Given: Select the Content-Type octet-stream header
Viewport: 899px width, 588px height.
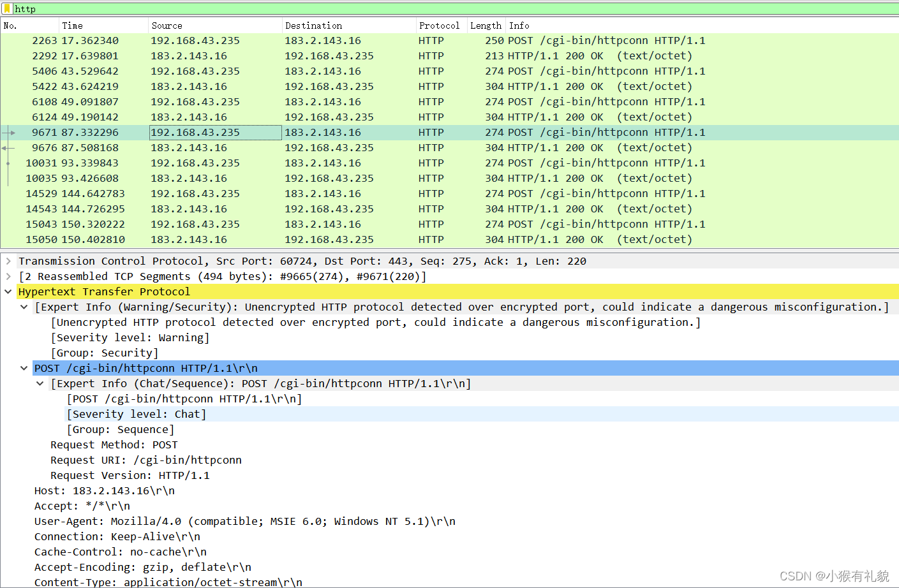Looking at the screenshot, I should tap(168, 582).
